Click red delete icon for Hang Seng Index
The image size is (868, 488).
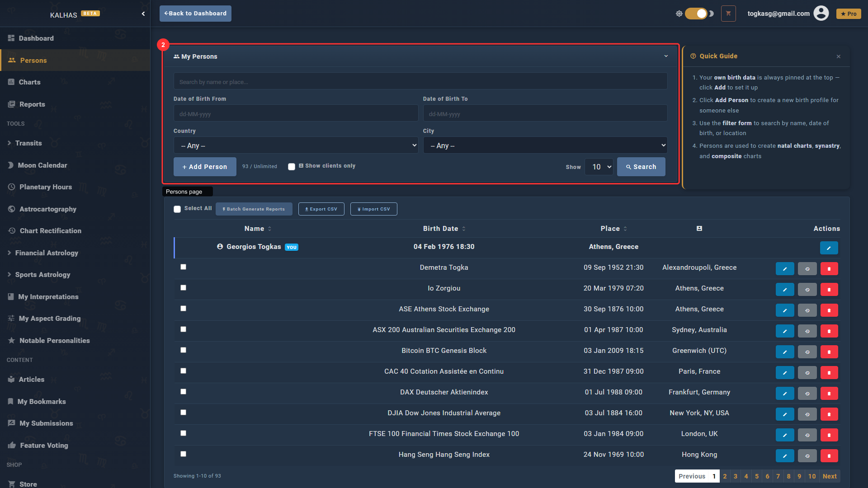pos(829,456)
